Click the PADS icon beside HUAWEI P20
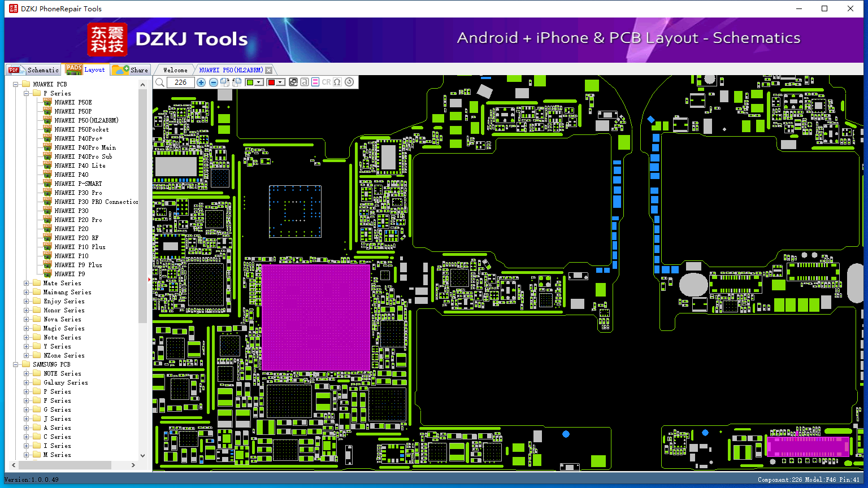 click(47, 229)
